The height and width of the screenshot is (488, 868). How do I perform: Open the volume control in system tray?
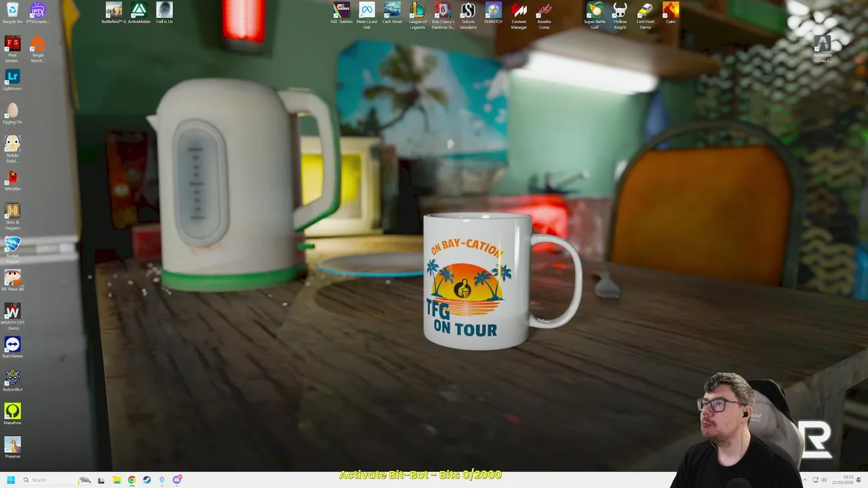pyautogui.click(x=824, y=480)
